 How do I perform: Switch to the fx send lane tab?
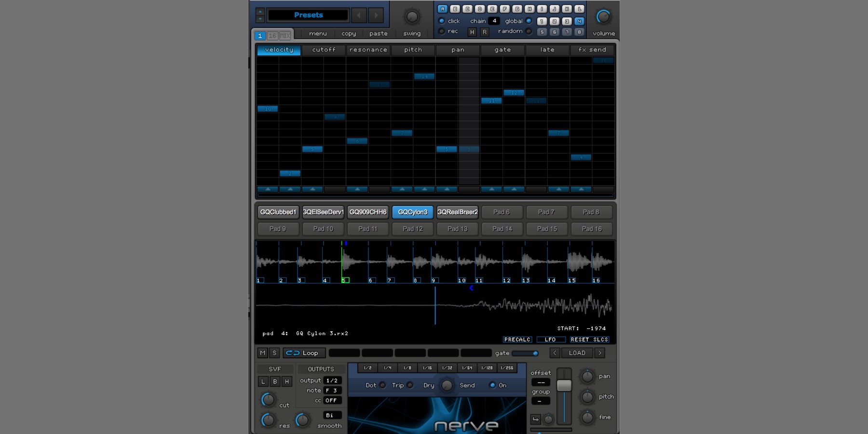[592, 50]
